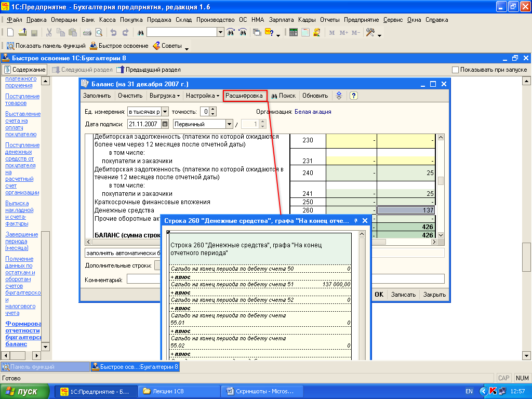Click the Расшифровка button
Screen dimensions: 532x399
244,96
